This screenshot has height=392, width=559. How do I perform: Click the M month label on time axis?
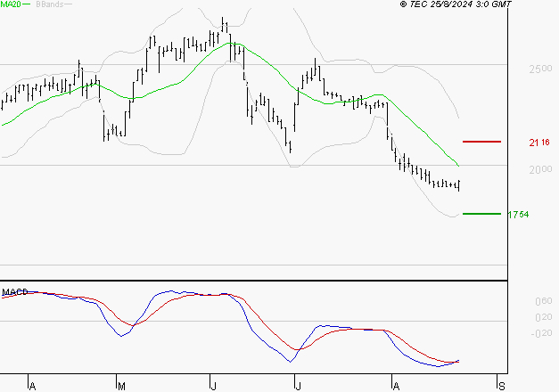(x=121, y=387)
